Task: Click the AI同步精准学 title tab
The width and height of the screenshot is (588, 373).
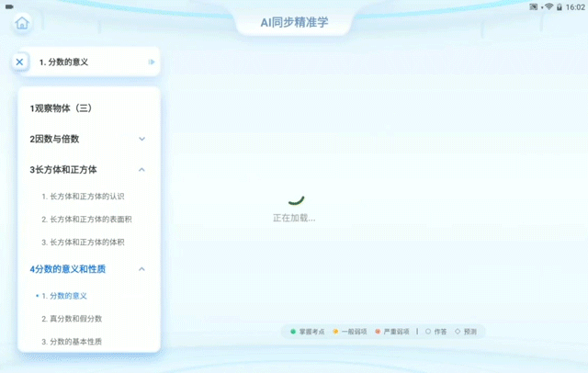Action: (294, 22)
